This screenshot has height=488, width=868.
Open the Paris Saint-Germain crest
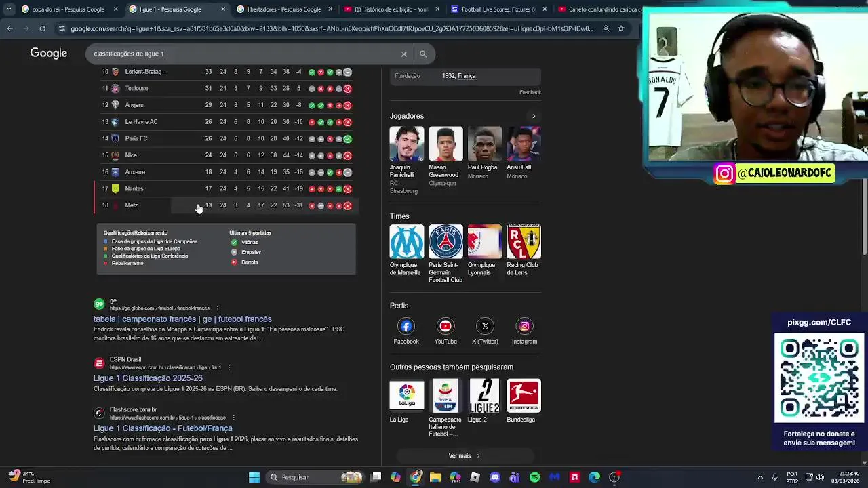pyautogui.click(x=446, y=241)
